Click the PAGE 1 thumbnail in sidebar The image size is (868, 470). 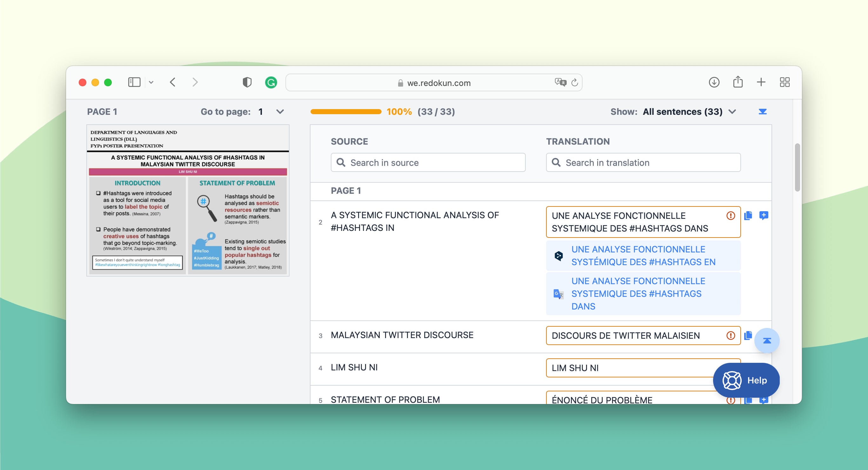(190, 201)
